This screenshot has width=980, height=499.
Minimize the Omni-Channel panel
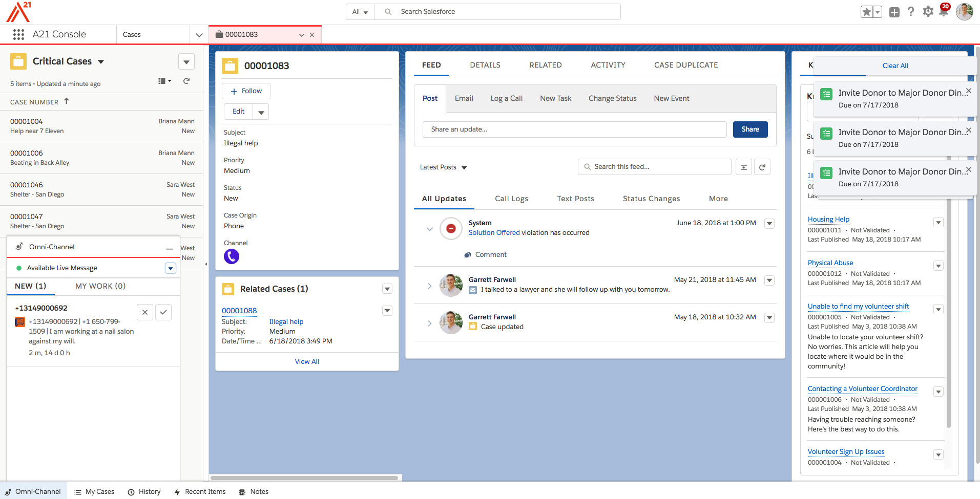[170, 248]
